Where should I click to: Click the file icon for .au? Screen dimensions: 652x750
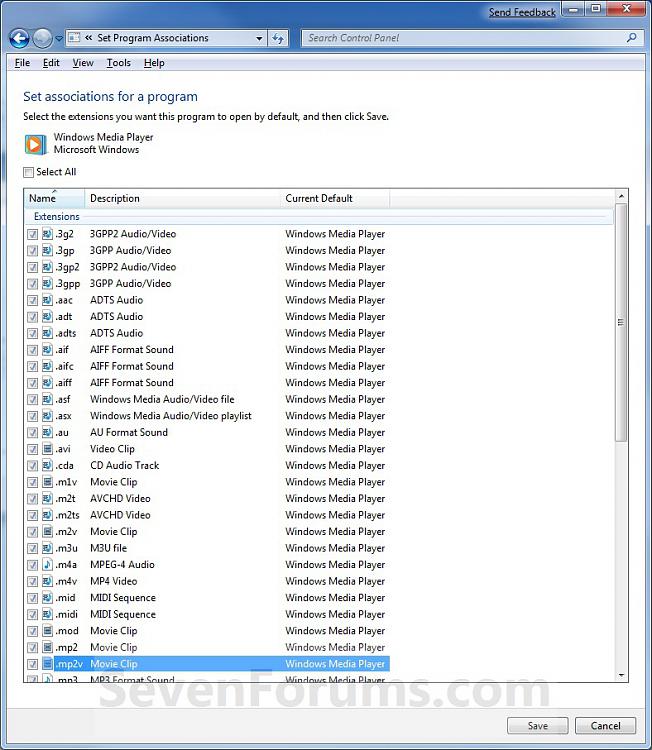coord(47,432)
